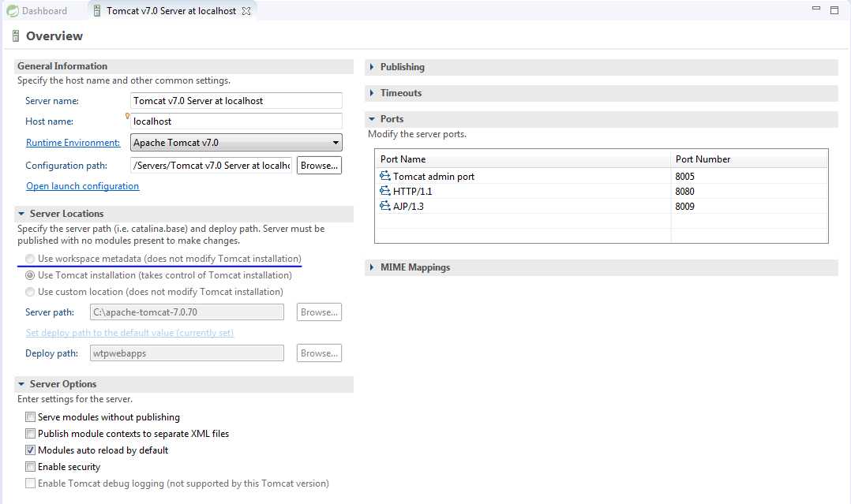Click into the Server name field
This screenshot has width=851, height=504.
tap(236, 101)
